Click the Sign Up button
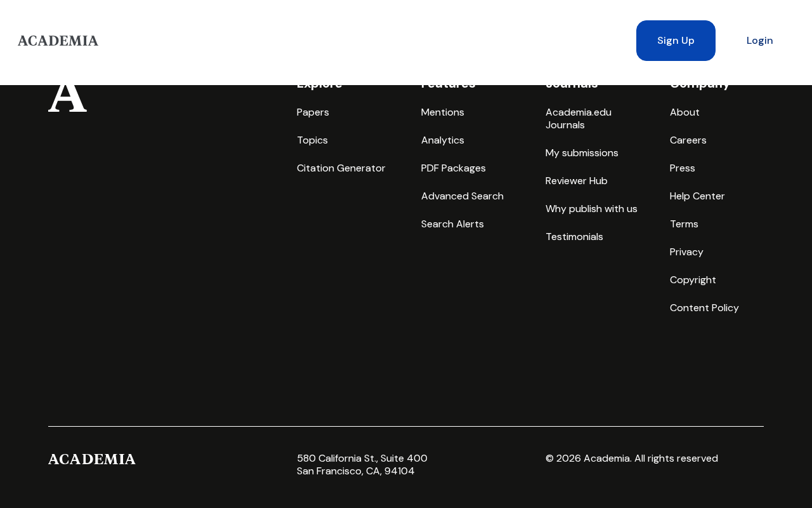The image size is (812, 508). 676,41
